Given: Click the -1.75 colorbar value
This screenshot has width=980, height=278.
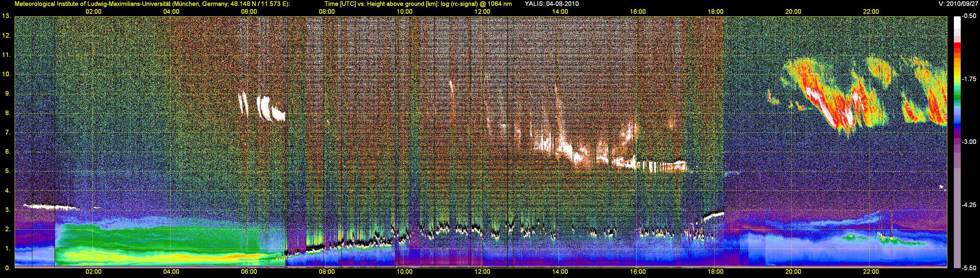Looking at the screenshot, I should [x=969, y=79].
